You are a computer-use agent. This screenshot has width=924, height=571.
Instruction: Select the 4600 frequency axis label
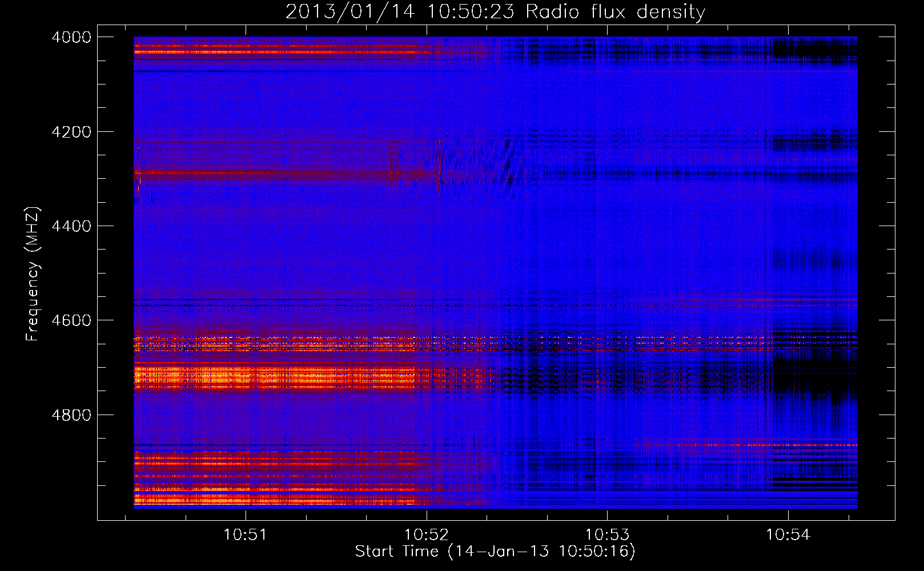(x=71, y=320)
